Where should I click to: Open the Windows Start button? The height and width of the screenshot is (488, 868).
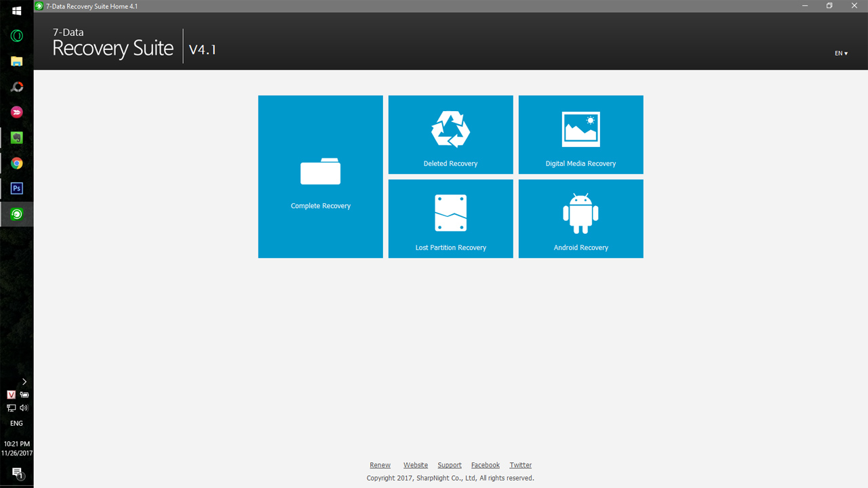(x=17, y=11)
